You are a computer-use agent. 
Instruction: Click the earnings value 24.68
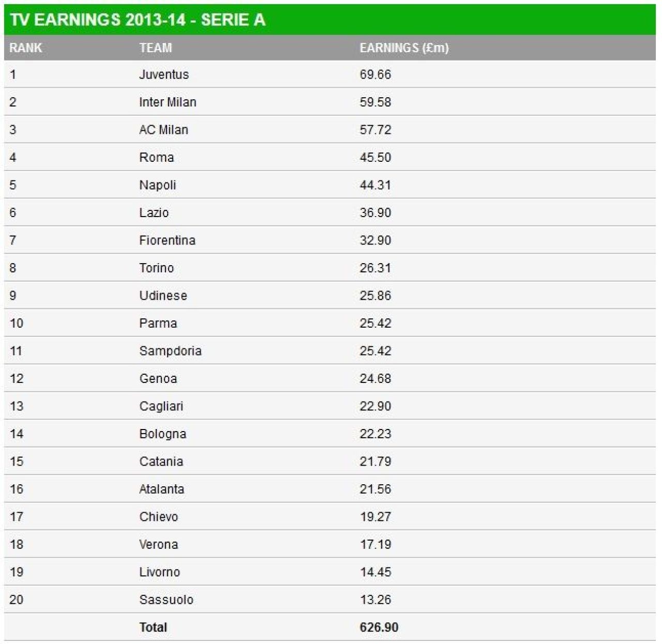point(375,378)
